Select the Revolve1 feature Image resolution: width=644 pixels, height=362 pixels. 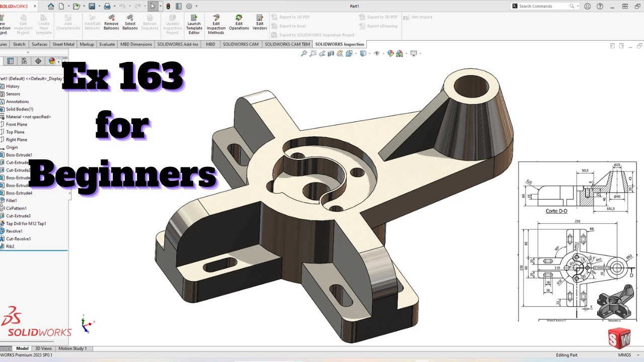[14, 231]
